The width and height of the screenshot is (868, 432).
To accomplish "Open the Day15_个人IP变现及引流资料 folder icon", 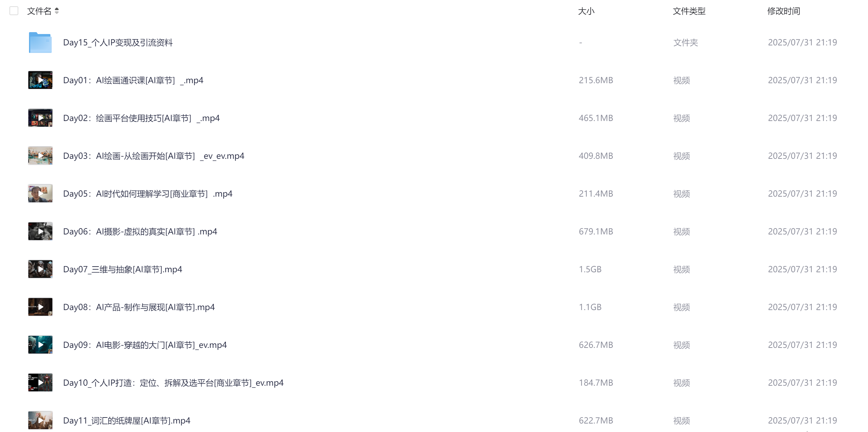I will 40,43.
